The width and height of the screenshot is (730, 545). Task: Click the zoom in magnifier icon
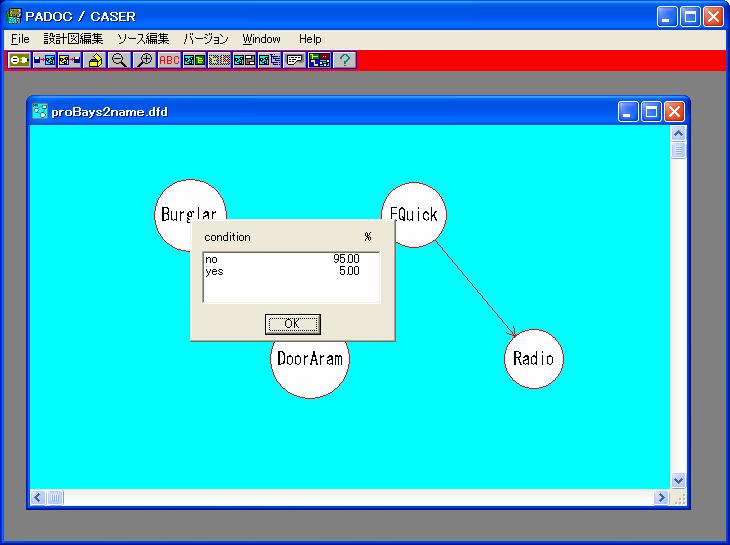(x=144, y=60)
